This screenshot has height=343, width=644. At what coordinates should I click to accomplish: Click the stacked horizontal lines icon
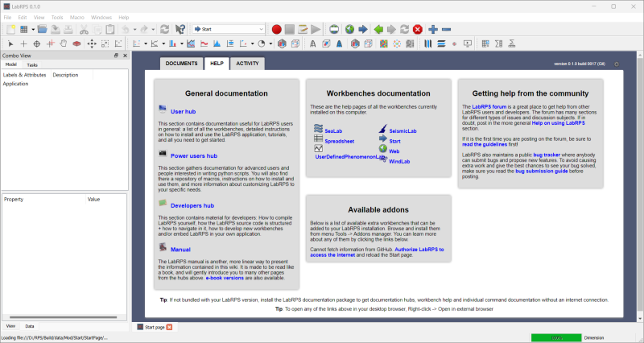tap(441, 43)
